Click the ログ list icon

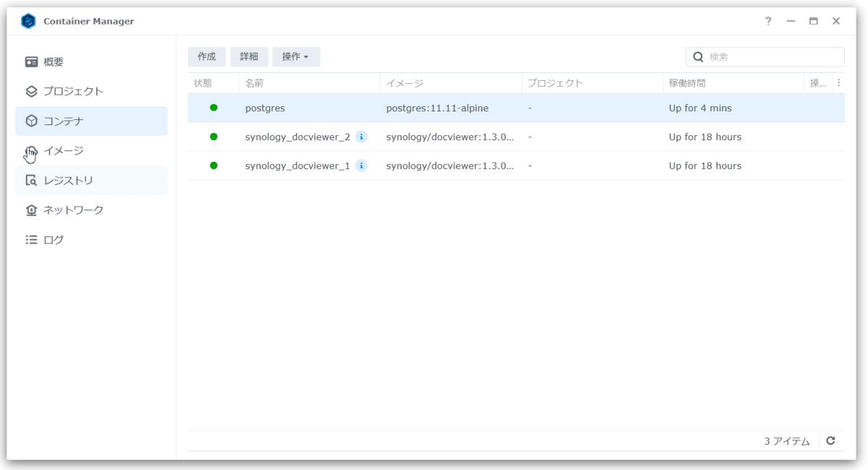31,240
